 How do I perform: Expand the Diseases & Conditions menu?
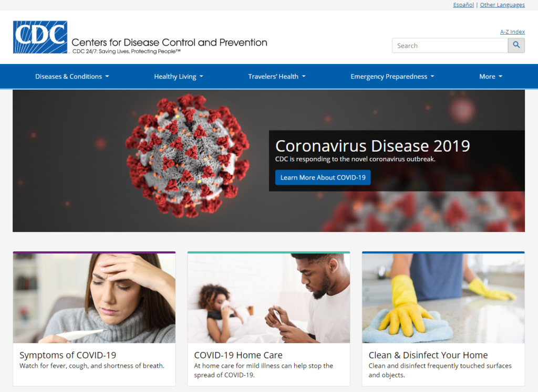[x=72, y=77]
